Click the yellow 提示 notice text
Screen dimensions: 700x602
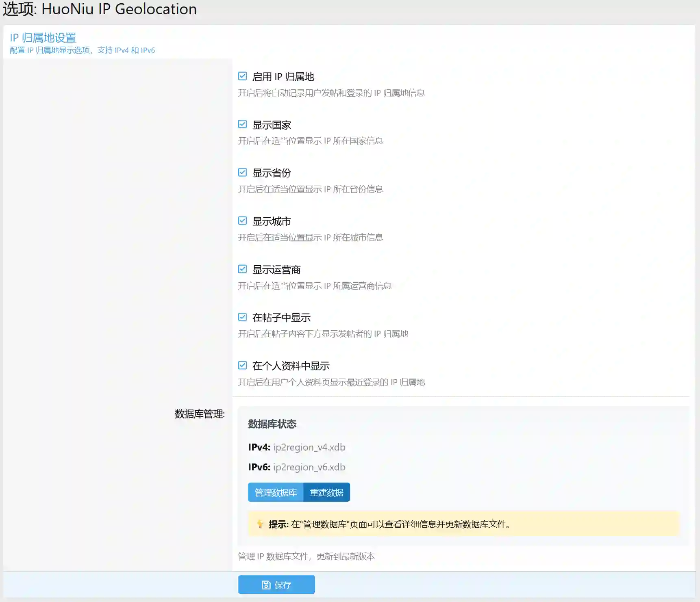click(389, 524)
